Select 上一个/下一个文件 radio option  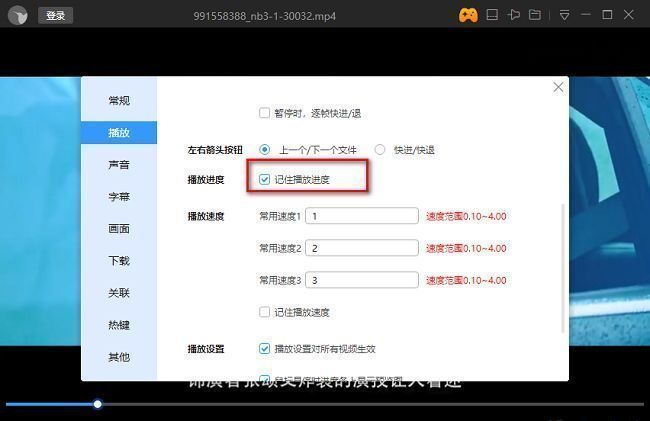pos(264,150)
